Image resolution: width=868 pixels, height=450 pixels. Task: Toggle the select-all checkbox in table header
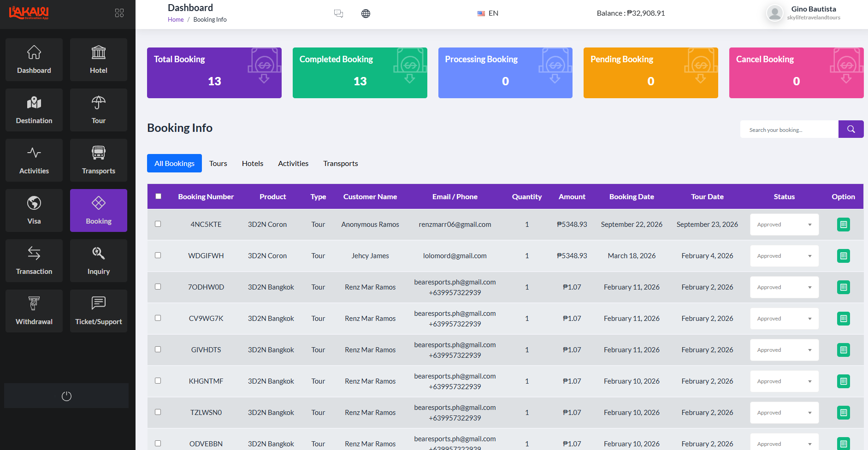pos(158,196)
